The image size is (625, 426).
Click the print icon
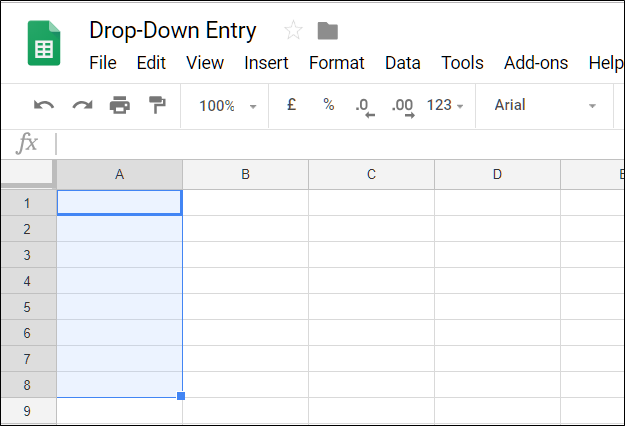(x=120, y=105)
